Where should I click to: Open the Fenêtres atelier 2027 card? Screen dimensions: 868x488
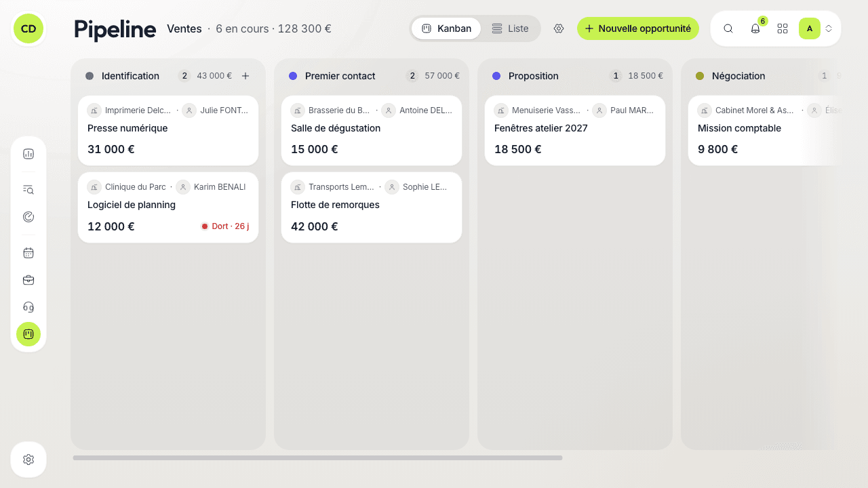coord(575,130)
